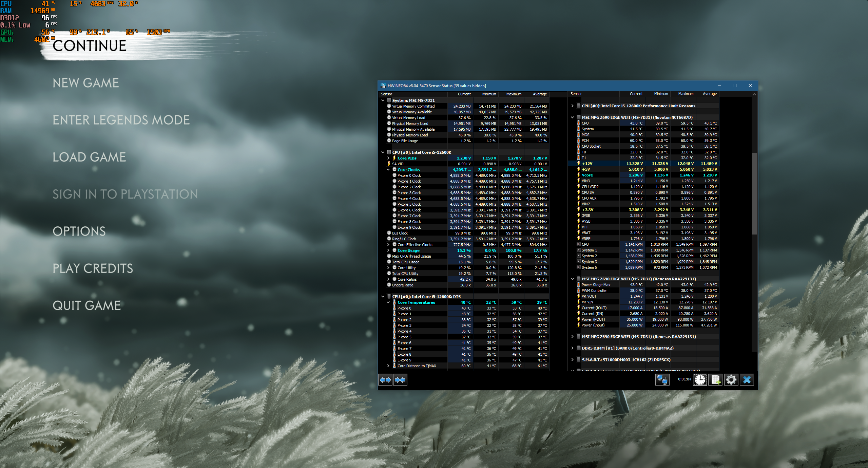Expand the Core Usage row

(x=388, y=250)
